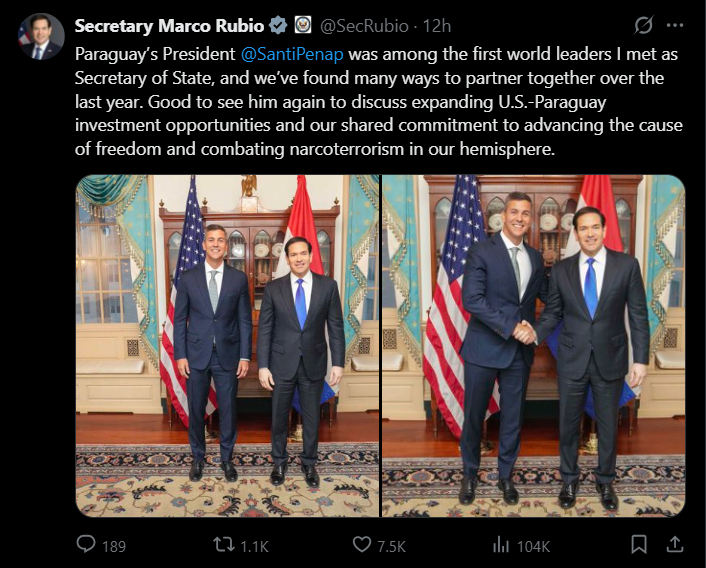Click the 12h timestamp
706x568 pixels.
[436, 25]
